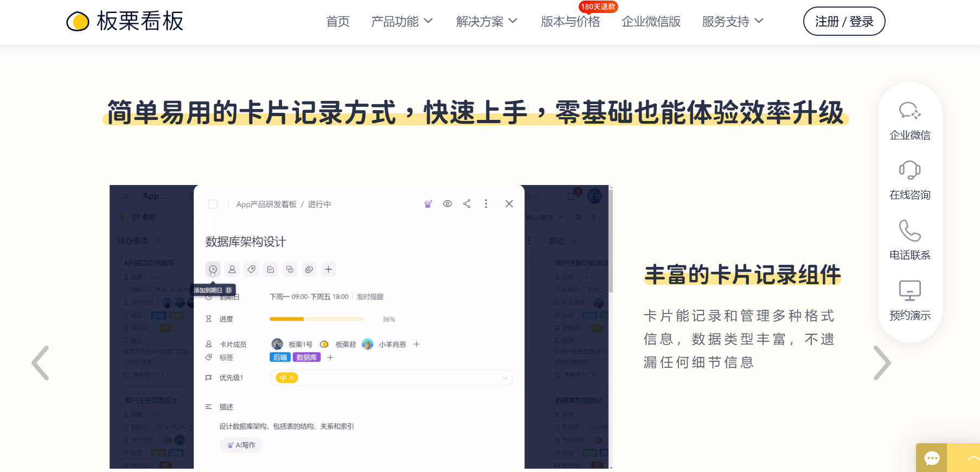Click the 注册 / 登录 button
The width and height of the screenshot is (980, 472).
coord(844,21)
